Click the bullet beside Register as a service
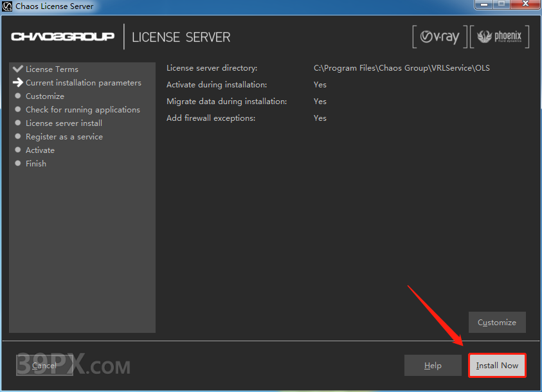542x392 pixels. tap(18, 136)
